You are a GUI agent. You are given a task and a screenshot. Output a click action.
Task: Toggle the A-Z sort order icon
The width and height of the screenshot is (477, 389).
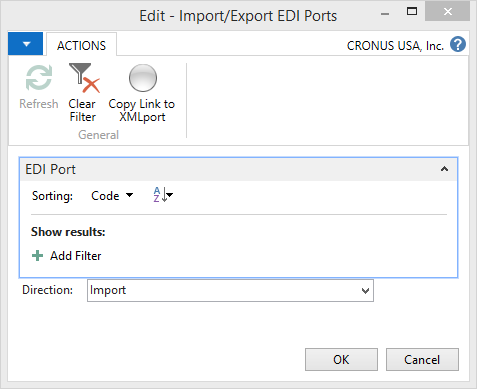pyautogui.click(x=163, y=195)
